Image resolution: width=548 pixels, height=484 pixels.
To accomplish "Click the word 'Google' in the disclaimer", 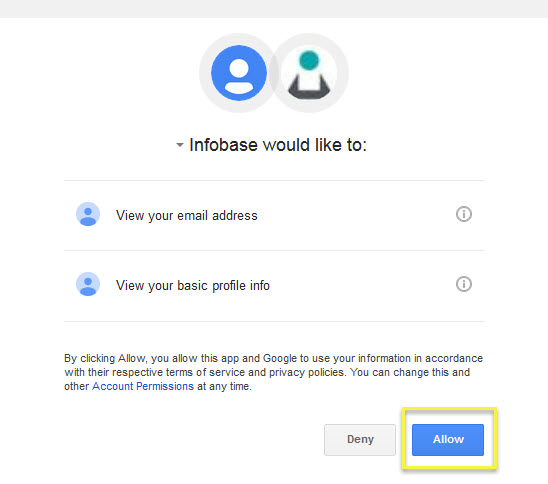I will point(280,358).
